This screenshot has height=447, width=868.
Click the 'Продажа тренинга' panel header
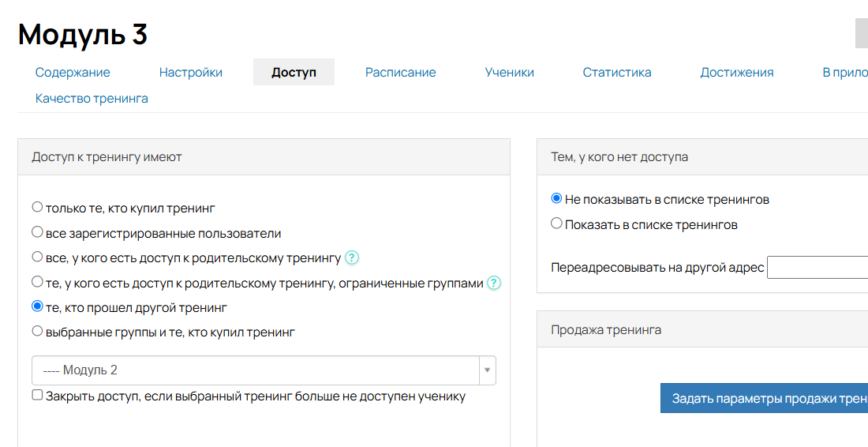click(x=702, y=329)
